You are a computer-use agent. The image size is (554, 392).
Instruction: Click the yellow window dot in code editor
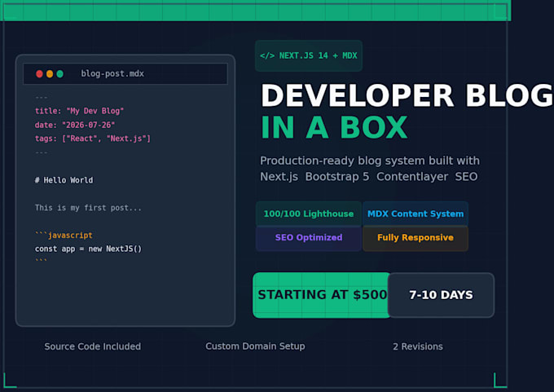50,73
